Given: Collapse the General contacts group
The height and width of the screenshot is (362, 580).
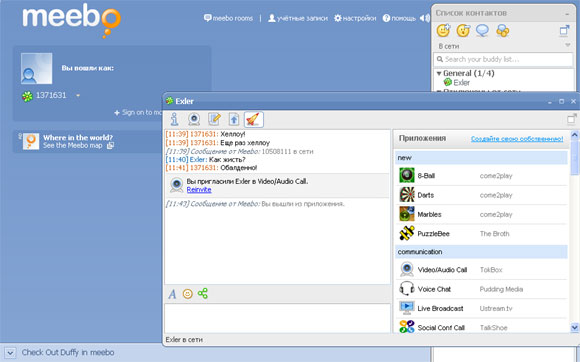Looking at the screenshot, I should pos(439,73).
